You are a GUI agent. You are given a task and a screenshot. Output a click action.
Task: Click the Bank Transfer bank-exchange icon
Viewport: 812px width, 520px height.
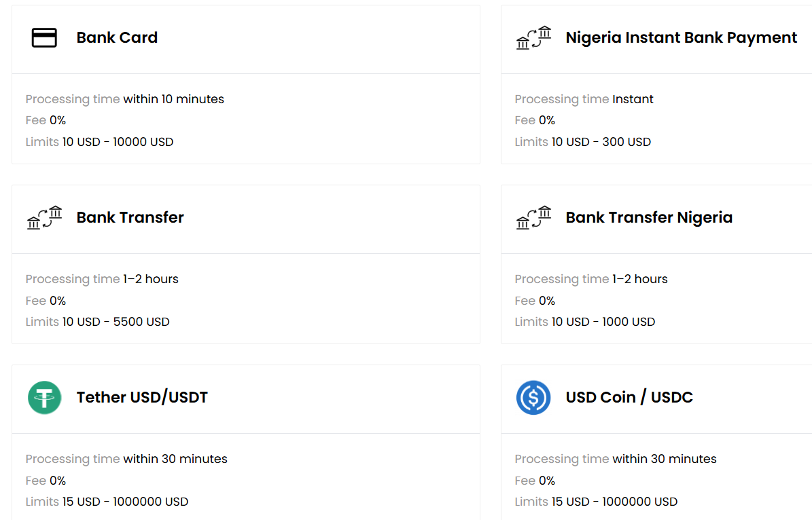coord(44,218)
